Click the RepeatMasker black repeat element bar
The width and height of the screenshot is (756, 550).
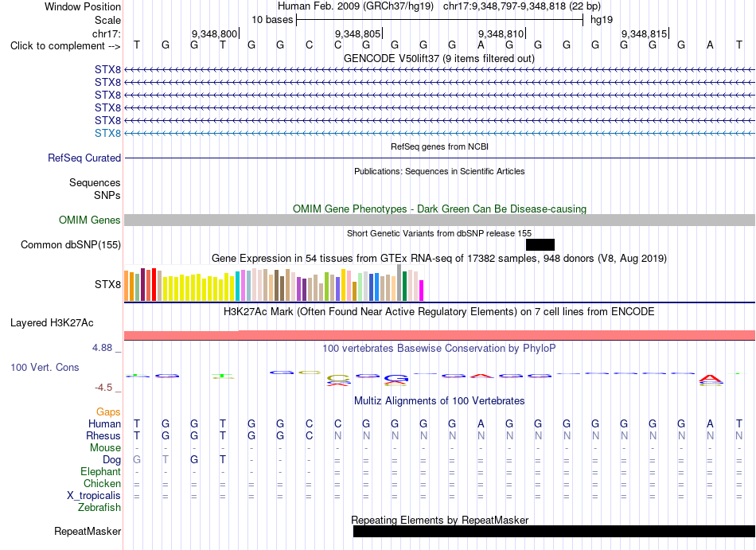554,531
